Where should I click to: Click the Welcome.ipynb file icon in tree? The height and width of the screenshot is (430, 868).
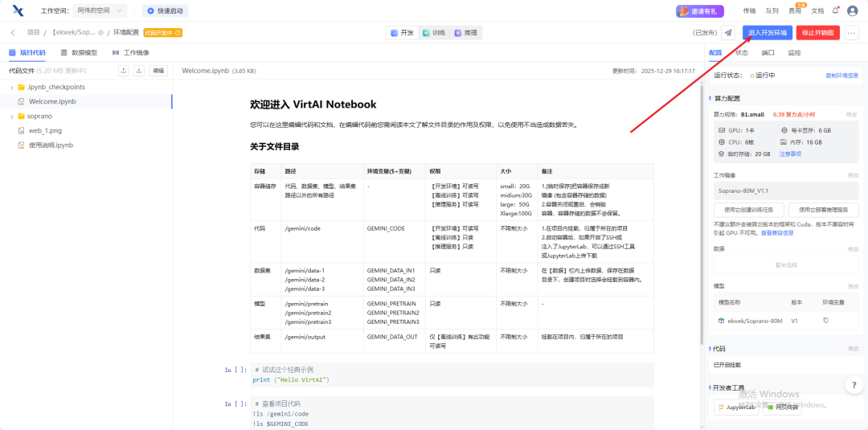click(21, 102)
